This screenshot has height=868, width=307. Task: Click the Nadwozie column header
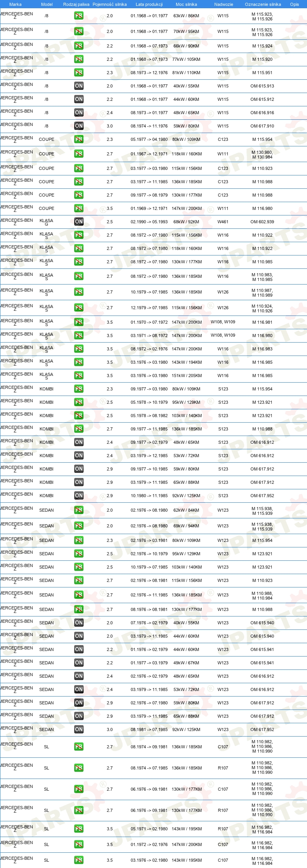(223, 4)
